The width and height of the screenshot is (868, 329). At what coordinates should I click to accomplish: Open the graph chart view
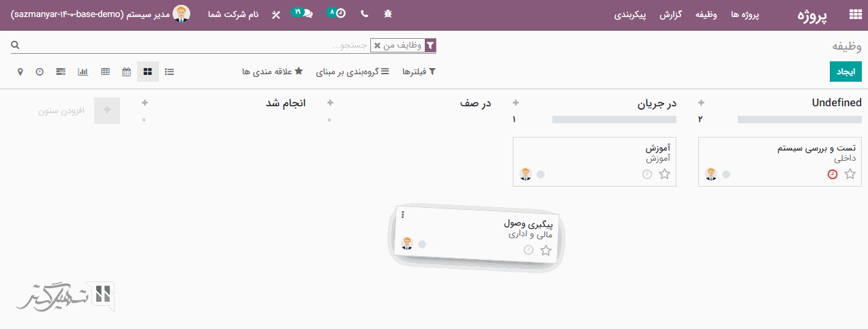(83, 72)
